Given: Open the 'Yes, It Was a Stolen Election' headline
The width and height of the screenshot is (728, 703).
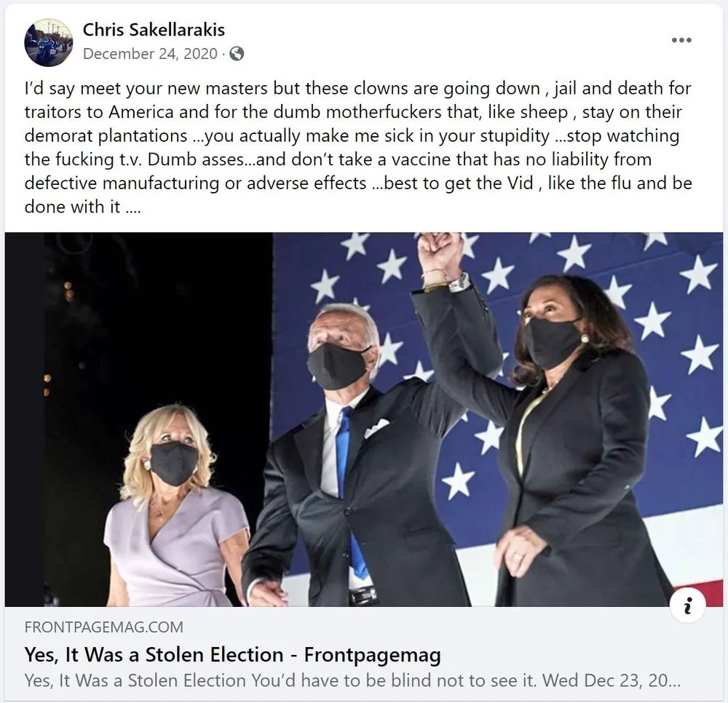Looking at the screenshot, I should click(233, 655).
